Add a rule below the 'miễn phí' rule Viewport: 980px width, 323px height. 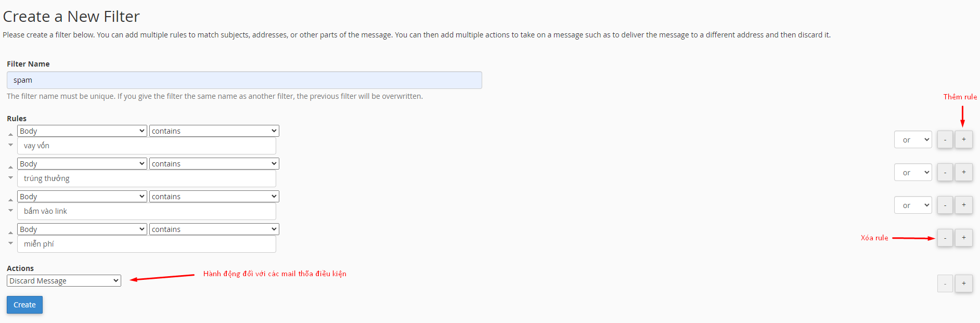[963, 238]
